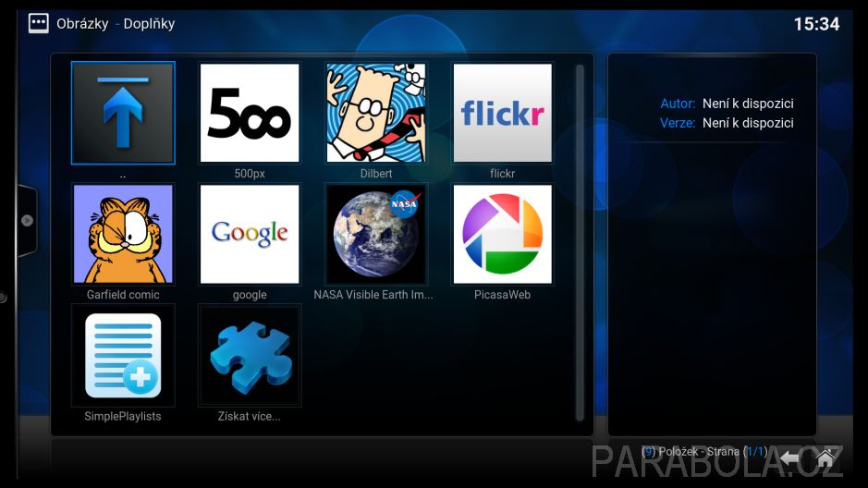The image size is (868, 488).
Task: Launch the PicasaWeb add-on
Action: pyautogui.click(x=503, y=234)
